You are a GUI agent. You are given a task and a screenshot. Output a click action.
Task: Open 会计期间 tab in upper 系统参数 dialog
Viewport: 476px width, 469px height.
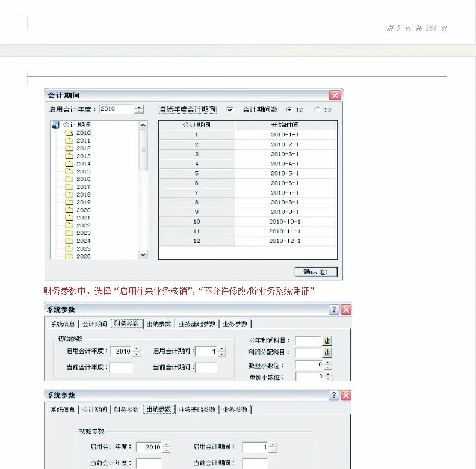click(x=94, y=324)
